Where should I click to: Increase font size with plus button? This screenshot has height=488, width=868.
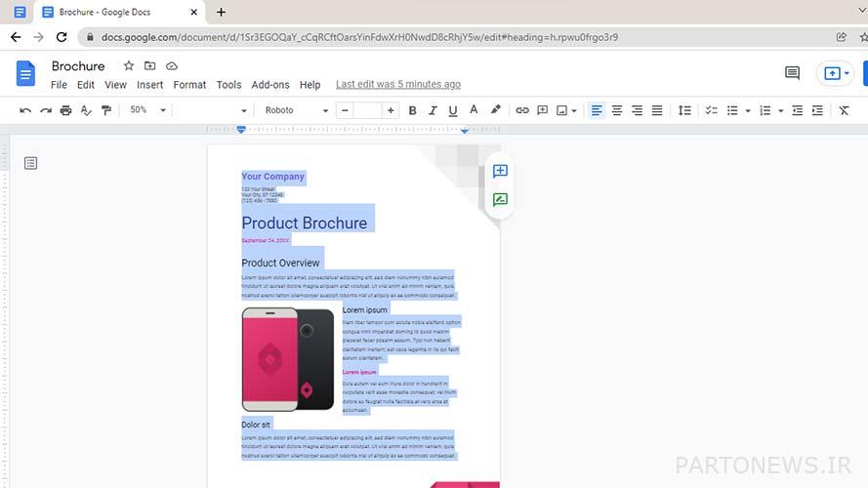(x=391, y=110)
